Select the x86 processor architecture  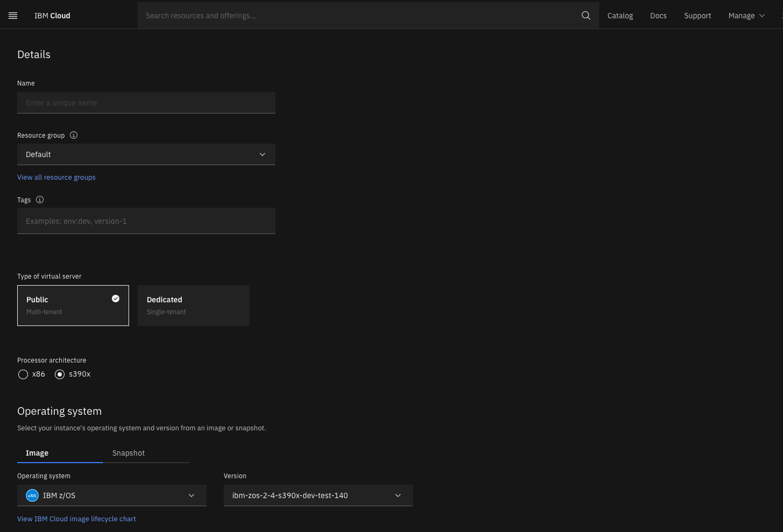point(23,374)
